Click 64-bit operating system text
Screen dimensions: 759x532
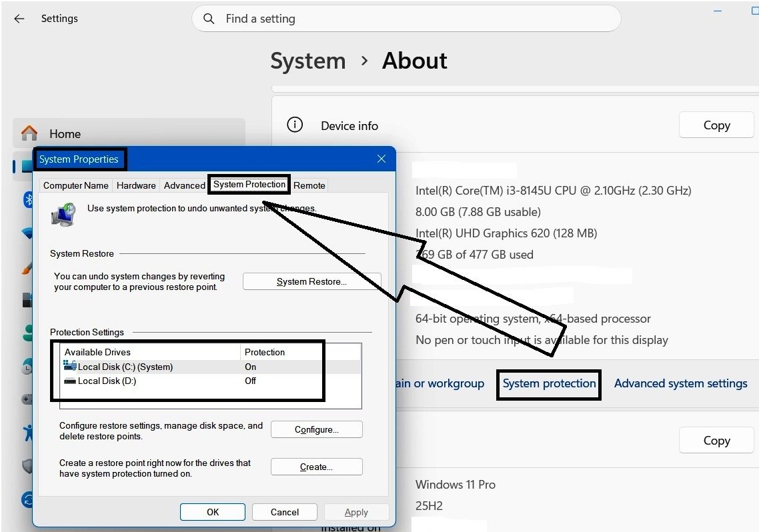[533, 319]
